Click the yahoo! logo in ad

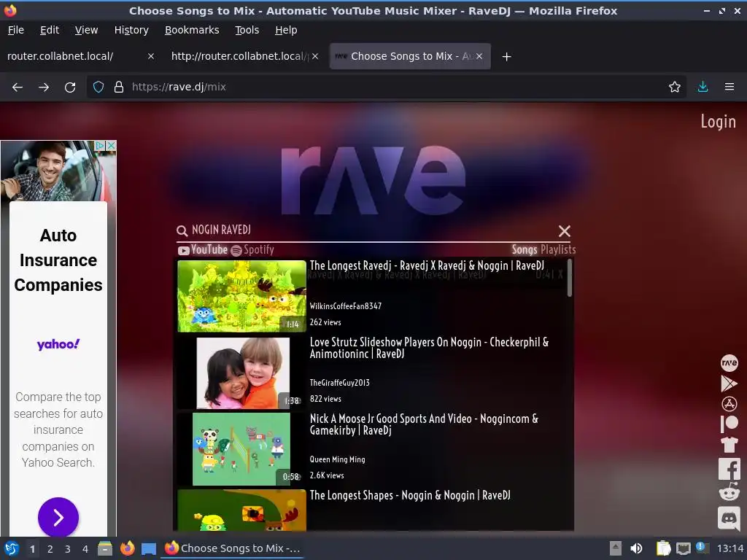(x=58, y=344)
